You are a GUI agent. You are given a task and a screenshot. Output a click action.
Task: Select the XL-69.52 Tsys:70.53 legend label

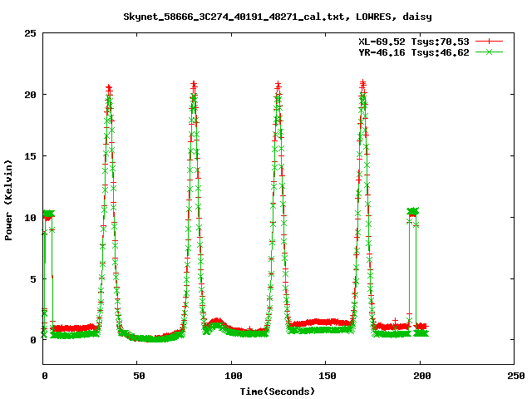tap(414, 42)
